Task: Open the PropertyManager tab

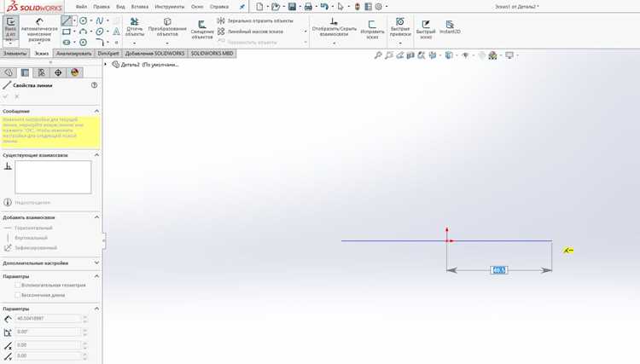Action: click(25, 72)
